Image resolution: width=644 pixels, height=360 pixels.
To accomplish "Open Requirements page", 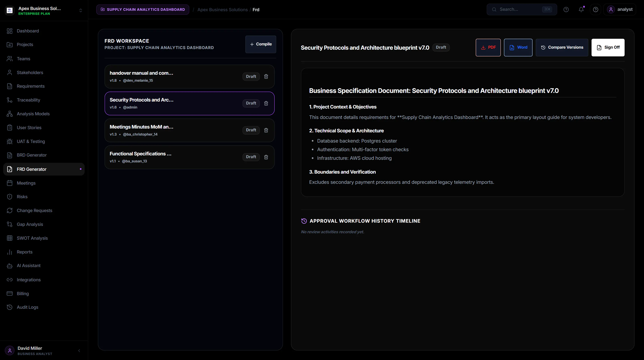I will pyautogui.click(x=44, y=86).
